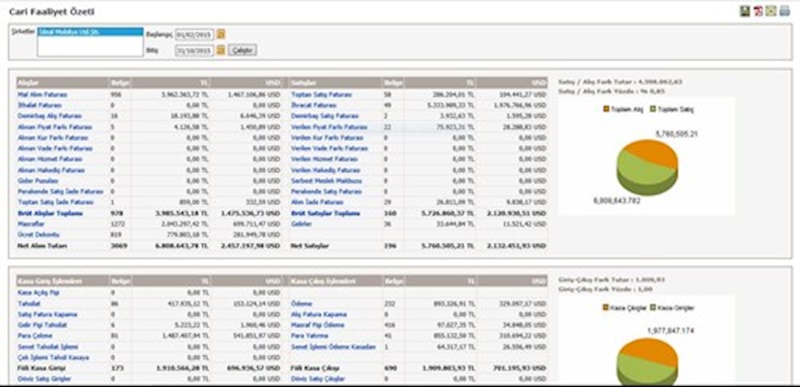Screen dimensions: 800x387
Task: Open the Kasa Açılış Fişi link
Action: [38, 293]
